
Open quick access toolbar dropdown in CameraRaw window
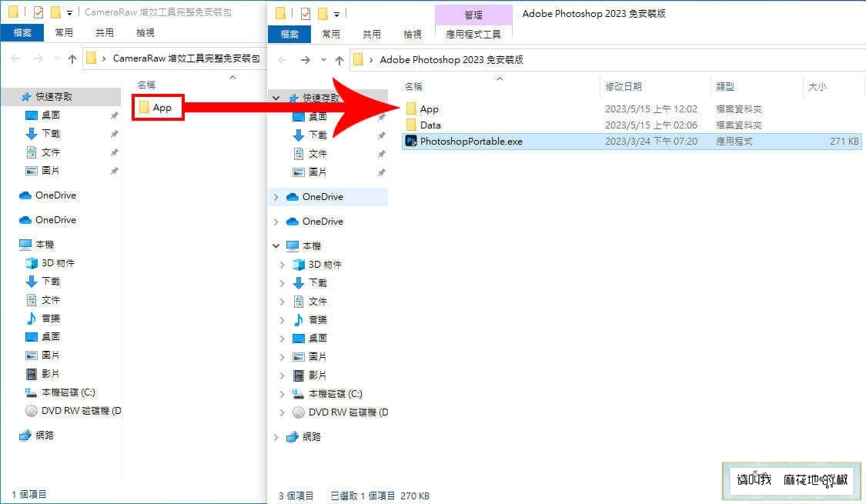(x=69, y=12)
